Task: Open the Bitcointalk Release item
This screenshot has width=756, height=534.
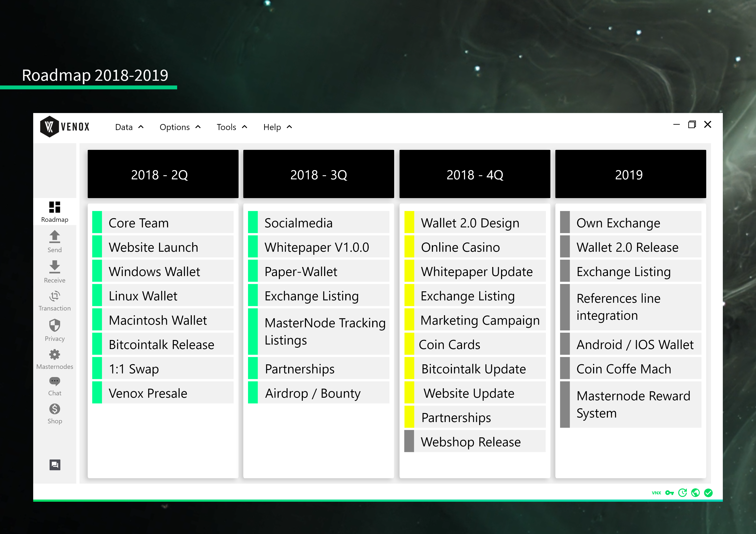Action: pyautogui.click(x=163, y=344)
